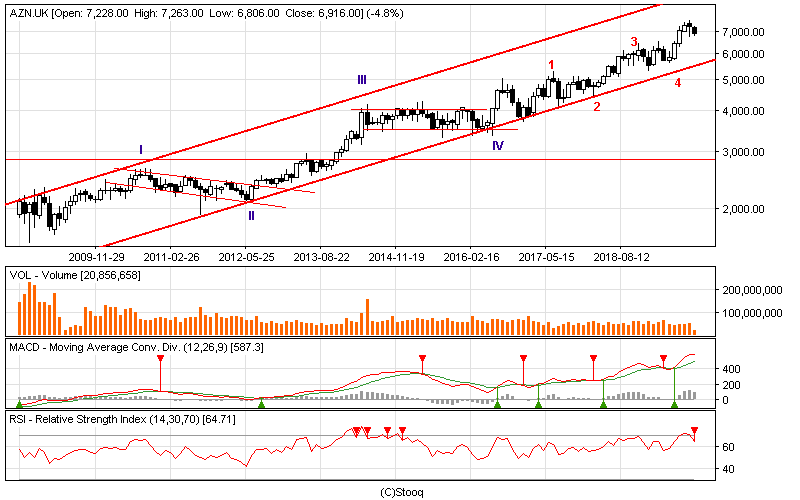Select the MACD reading [587.3]
Image resolution: width=800 pixels, height=500 pixels.
click(x=247, y=347)
